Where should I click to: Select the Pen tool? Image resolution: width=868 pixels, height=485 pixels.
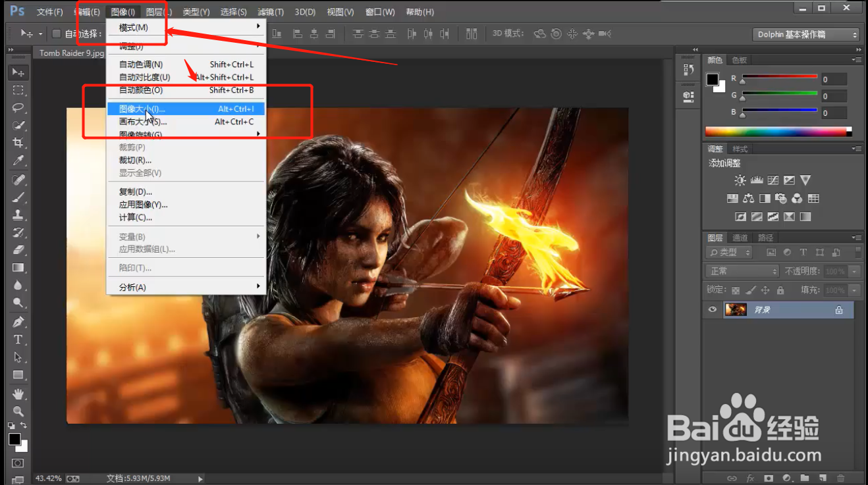18,322
